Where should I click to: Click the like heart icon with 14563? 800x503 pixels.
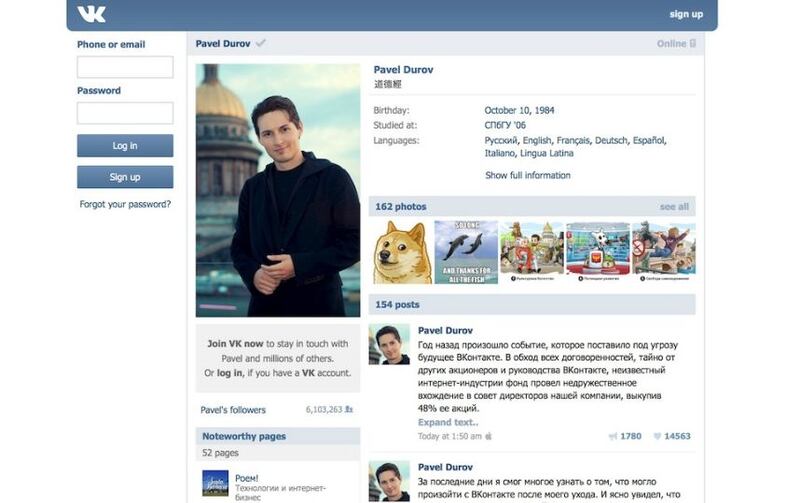coord(657,436)
